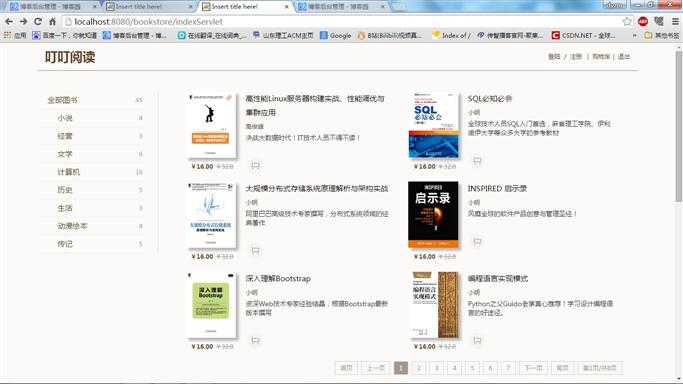Open the Google bookmark

pos(335,35)
